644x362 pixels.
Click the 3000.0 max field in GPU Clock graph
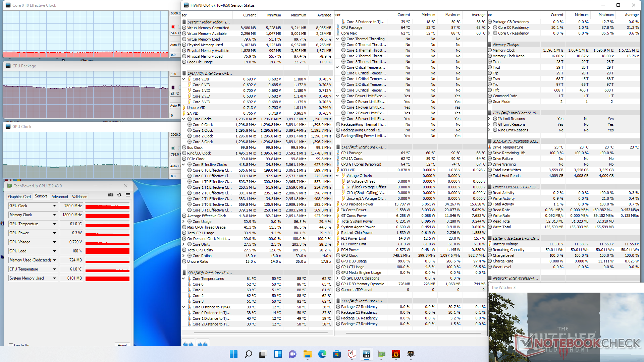[175, 135]
